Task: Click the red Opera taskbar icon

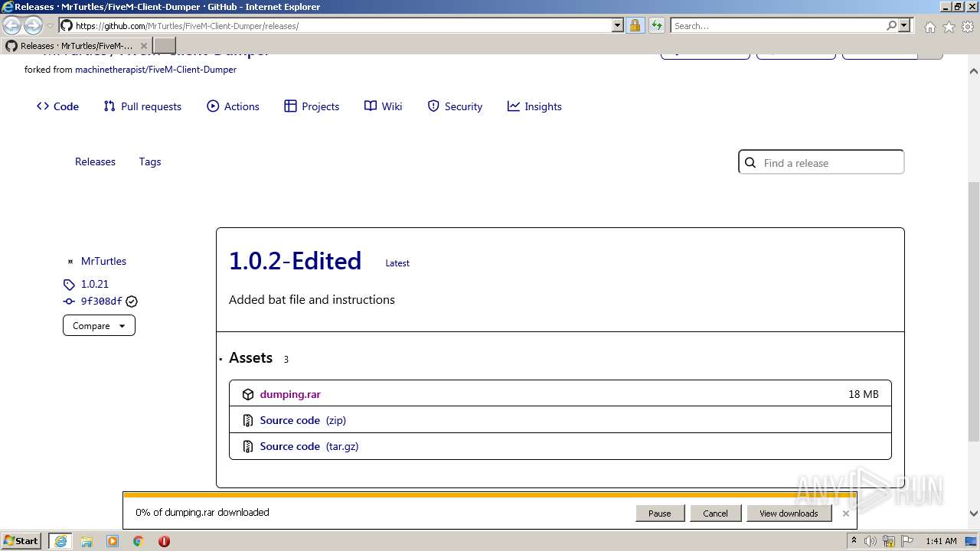Action: pyautogui.click(x=164, y=541)
